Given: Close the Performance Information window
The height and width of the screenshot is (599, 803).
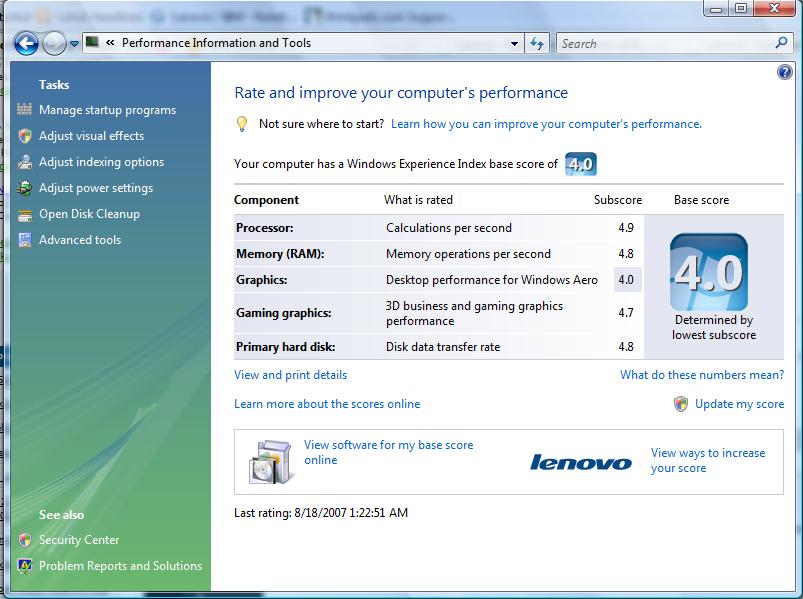Looking at the screenshot, I should coord(775,9).
